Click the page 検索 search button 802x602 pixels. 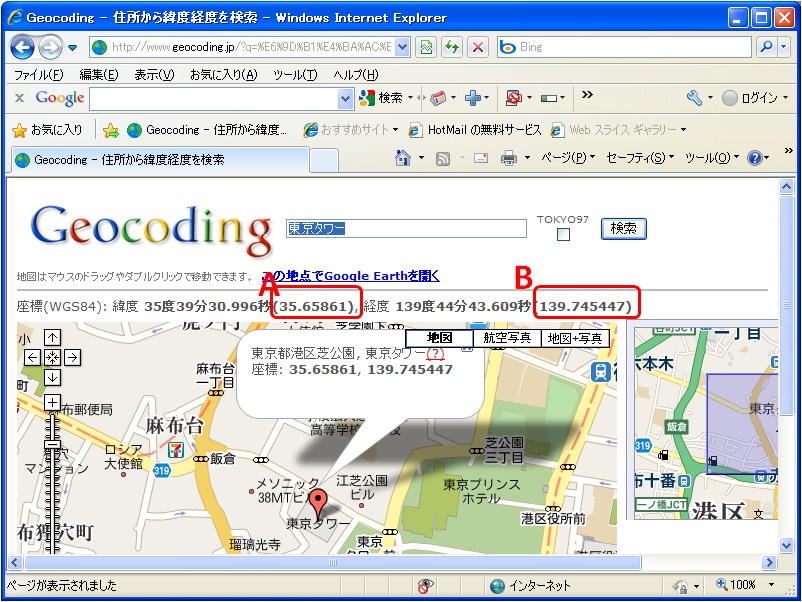(x=623, y=228)
